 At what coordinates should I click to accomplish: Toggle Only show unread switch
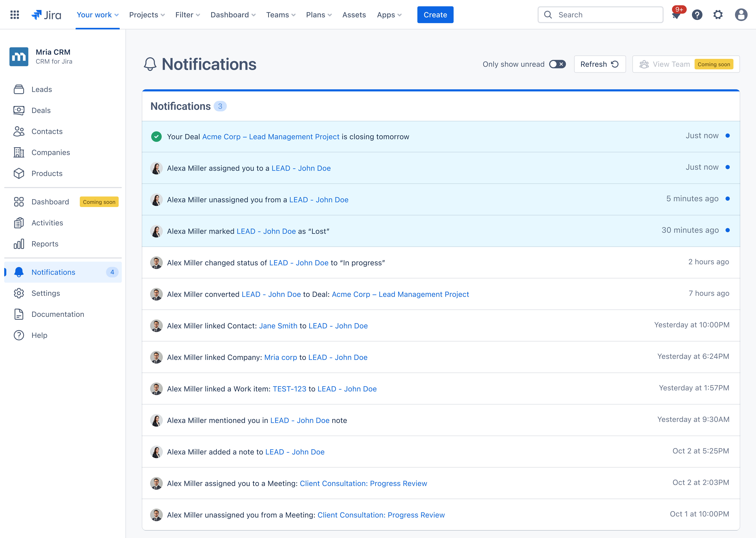click(x=557, y=64)
